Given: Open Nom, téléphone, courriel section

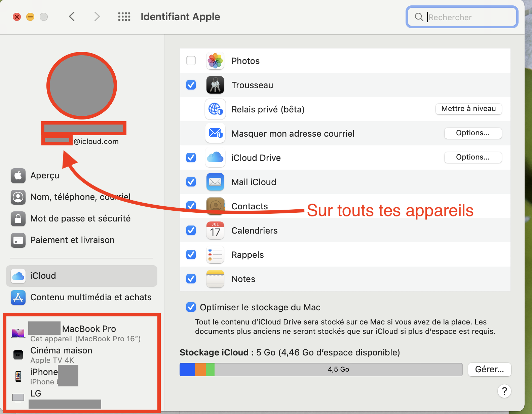Looking at the screenshot, I should pyautogui.click(x=71, y=197).
